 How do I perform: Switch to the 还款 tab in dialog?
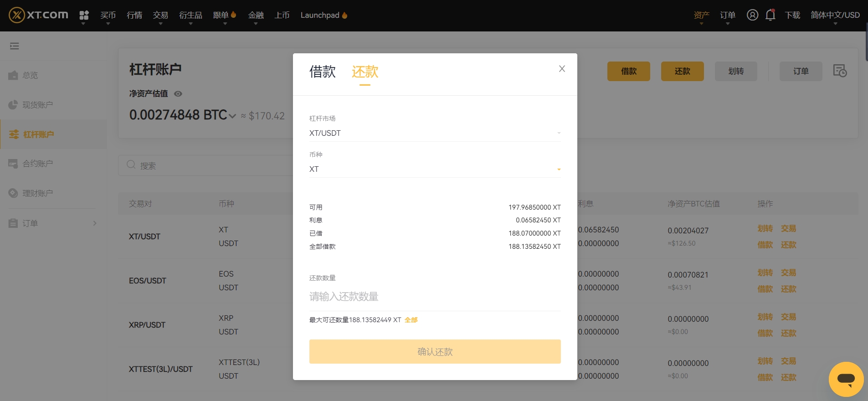(x=365, y=72)
